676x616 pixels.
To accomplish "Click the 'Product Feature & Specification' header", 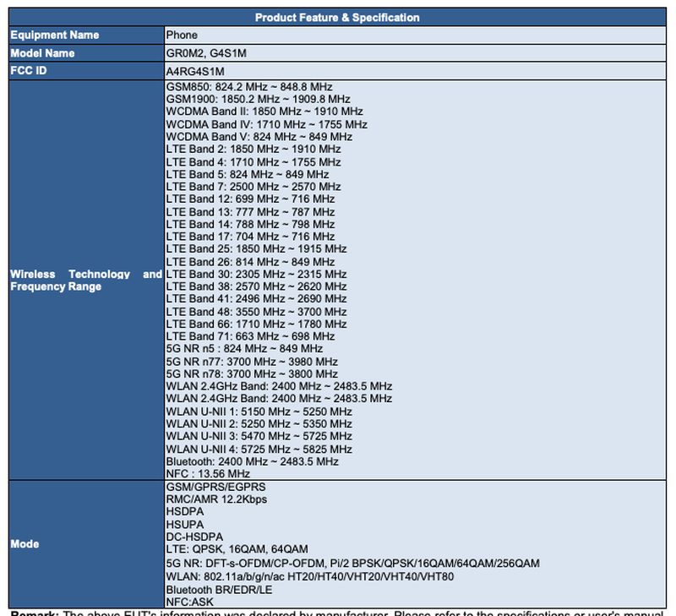I will coord(337,18).
